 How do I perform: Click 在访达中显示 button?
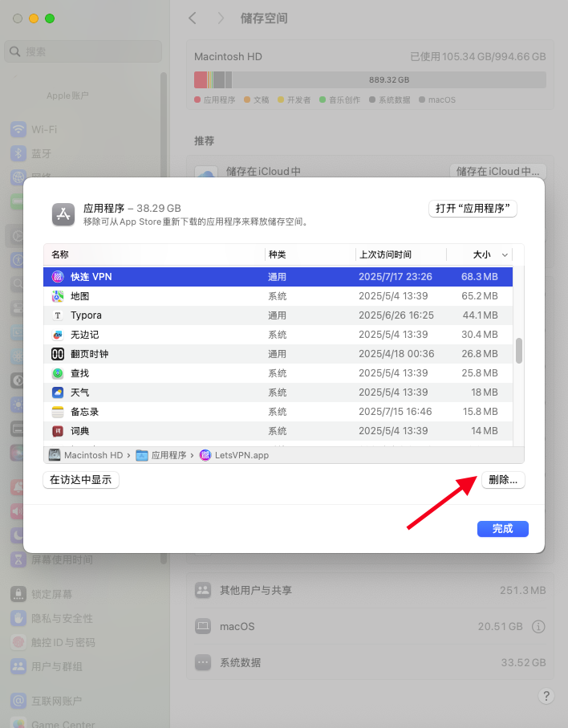[x=81, y=480]
